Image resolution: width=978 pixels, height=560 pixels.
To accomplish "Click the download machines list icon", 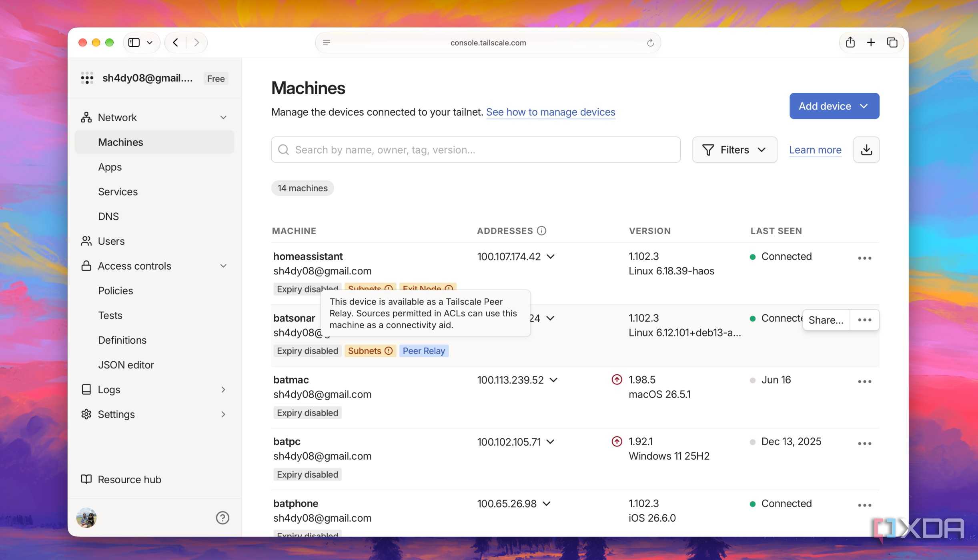I will (866, 150).
